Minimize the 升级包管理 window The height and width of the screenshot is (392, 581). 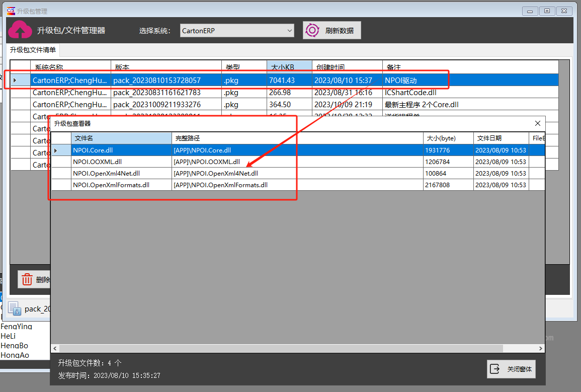530,11
